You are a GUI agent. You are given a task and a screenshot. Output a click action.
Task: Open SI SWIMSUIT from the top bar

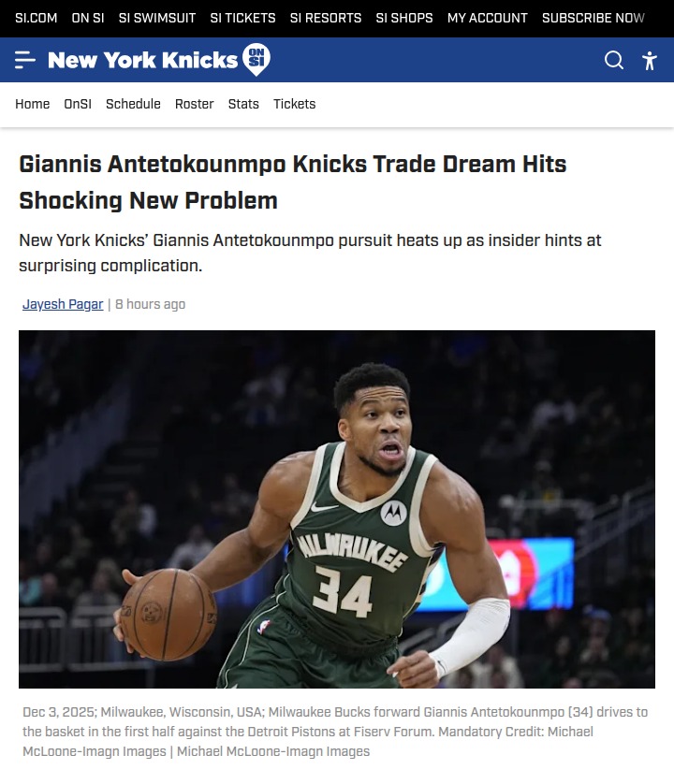[157, 18]
